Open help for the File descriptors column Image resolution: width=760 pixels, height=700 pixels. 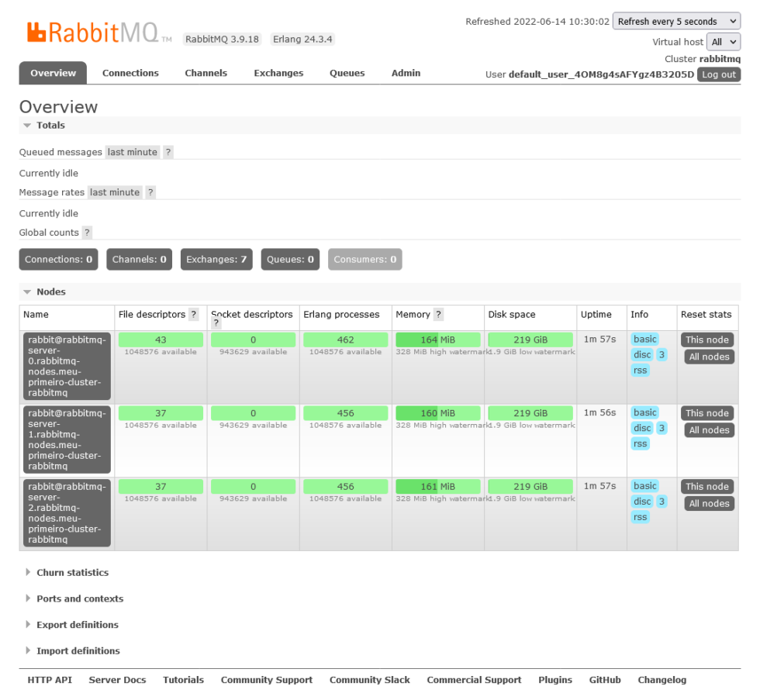tap(193, 315)
